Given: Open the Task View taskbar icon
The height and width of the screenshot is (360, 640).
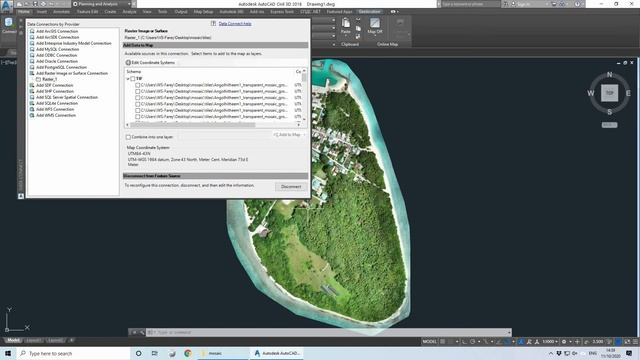Looking at the screenshot, I should [x=154, y=353].
